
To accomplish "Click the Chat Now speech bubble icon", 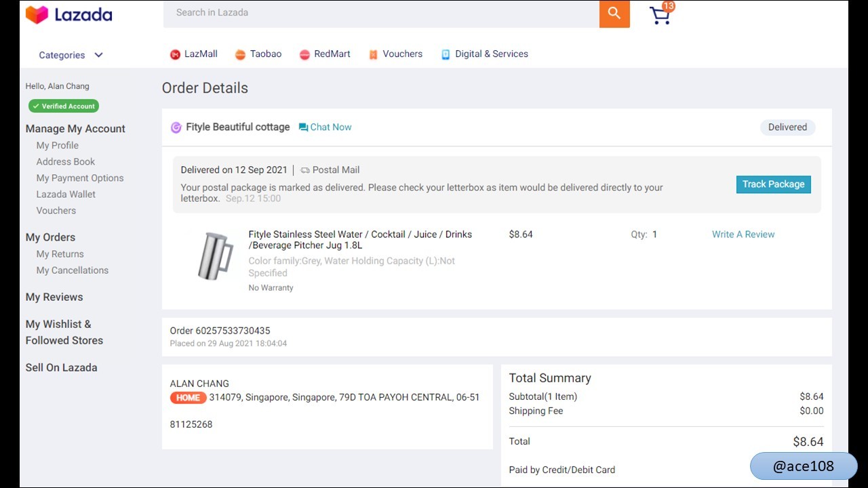I will [303, 127].
